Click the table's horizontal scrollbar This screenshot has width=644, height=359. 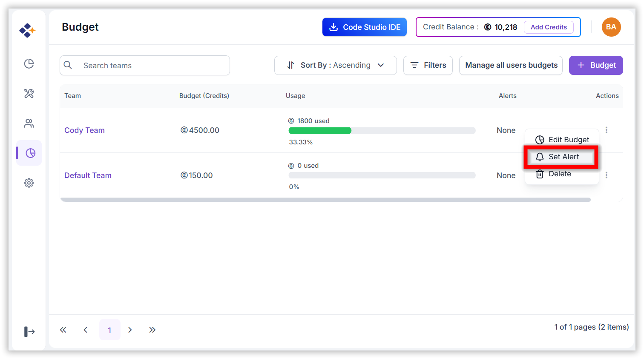click(326, 200)
